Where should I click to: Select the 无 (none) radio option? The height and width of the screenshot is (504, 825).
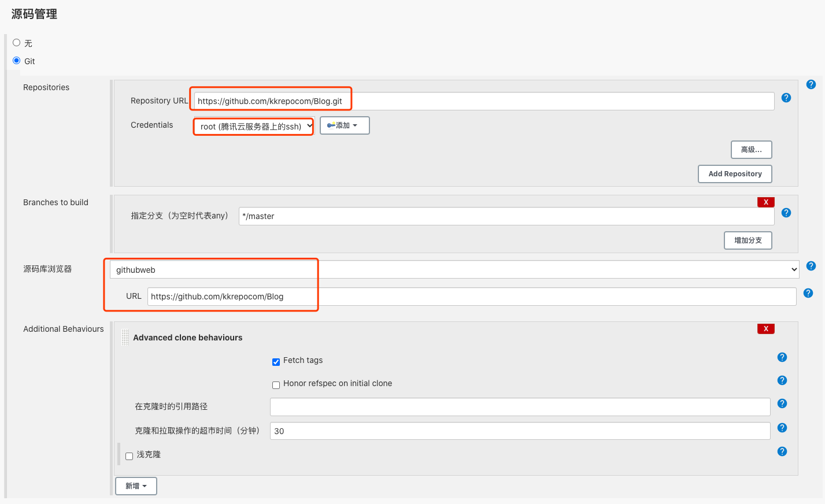tap(16, 43)
